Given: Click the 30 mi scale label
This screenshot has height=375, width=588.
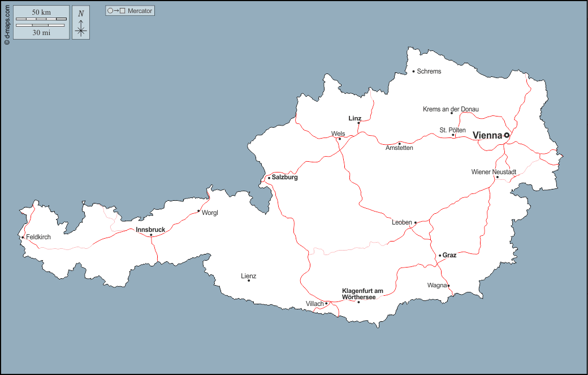Looking at the screenshot, I should click(41, 32).
